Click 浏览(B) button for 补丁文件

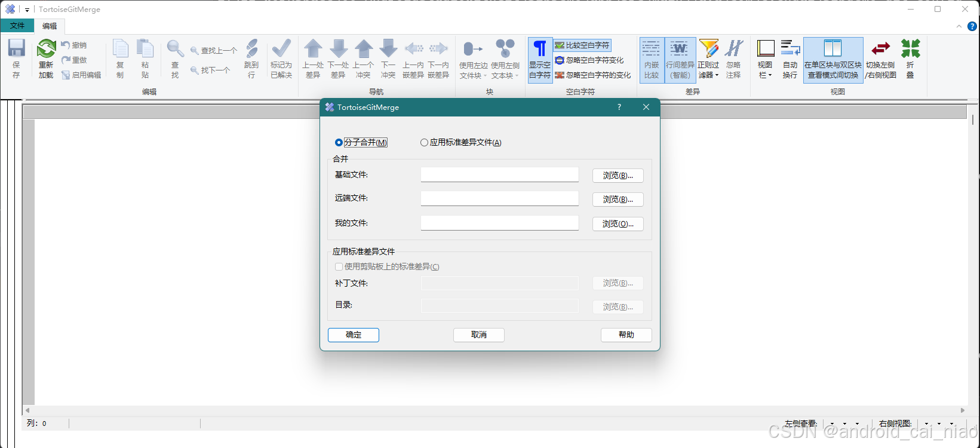pos(618,283)
